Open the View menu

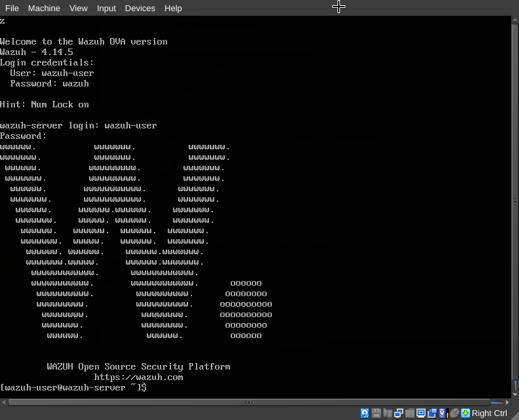coord(79,9)
